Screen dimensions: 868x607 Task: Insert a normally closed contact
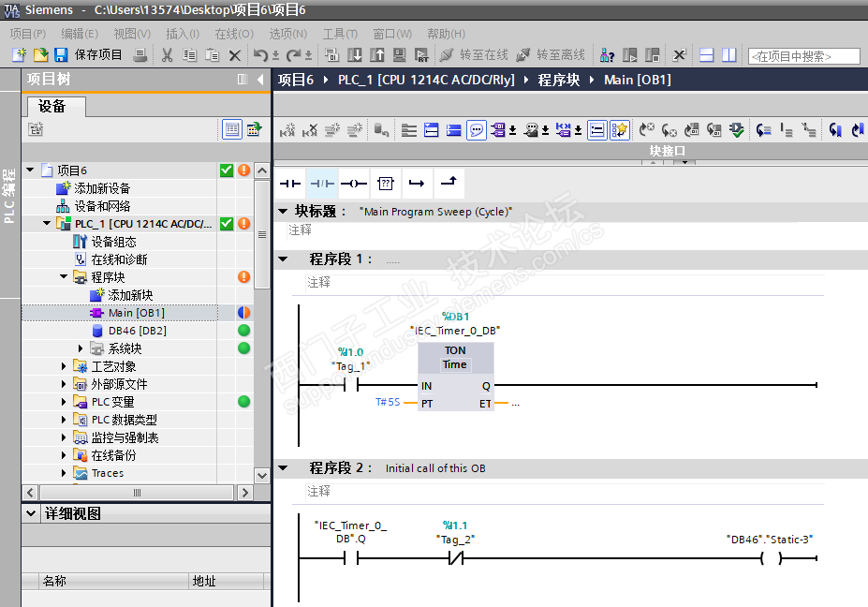pos(321,183)
